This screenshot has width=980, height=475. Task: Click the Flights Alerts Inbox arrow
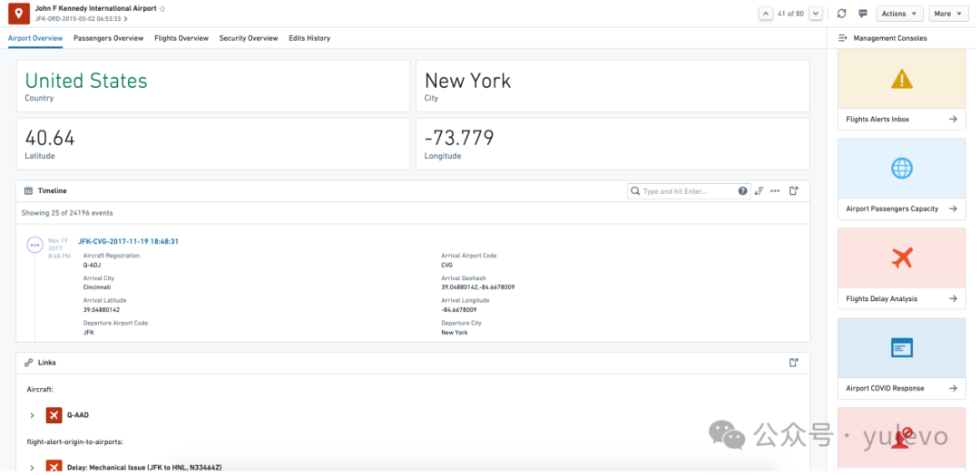(x=953, y=120)
